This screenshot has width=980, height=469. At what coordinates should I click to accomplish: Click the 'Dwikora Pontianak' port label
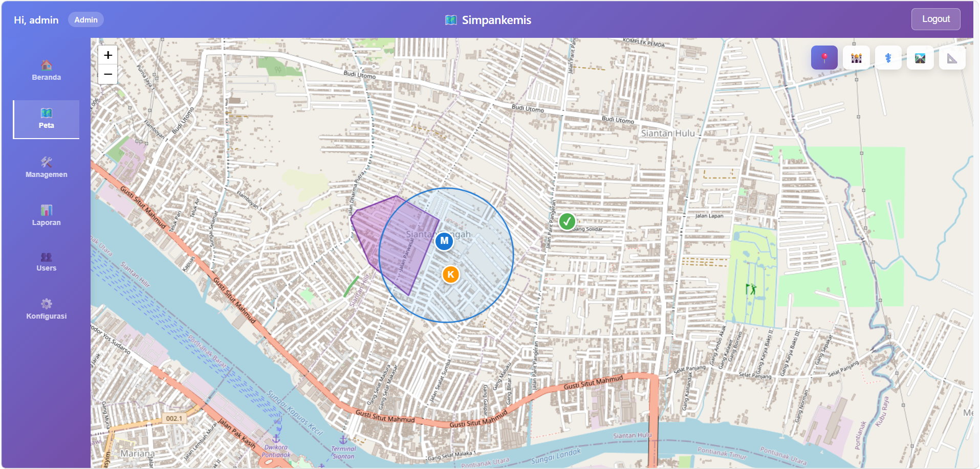[276, 451]
